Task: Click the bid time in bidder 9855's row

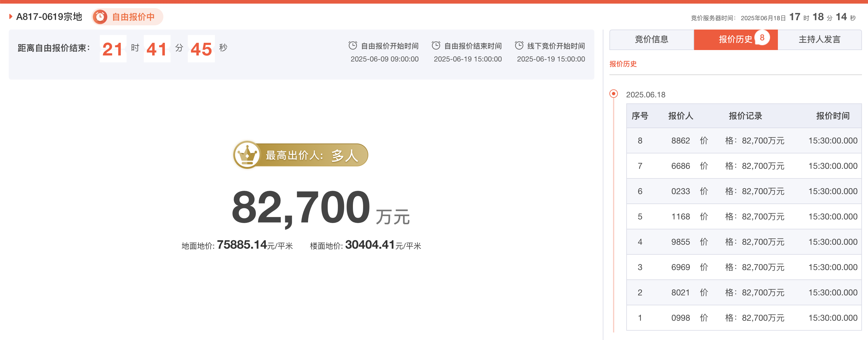Action: tap(833, 242)
